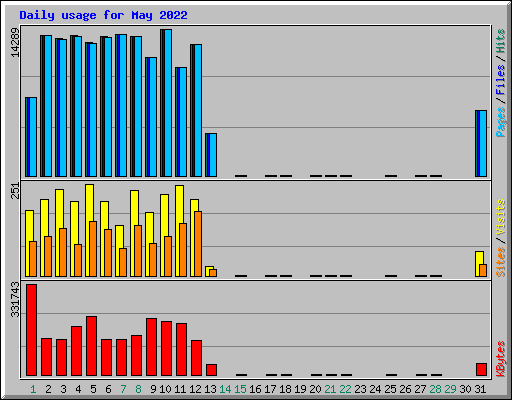Click the "Daily usage for May 2022" title

pyautogui.click(x=103, y=15)
